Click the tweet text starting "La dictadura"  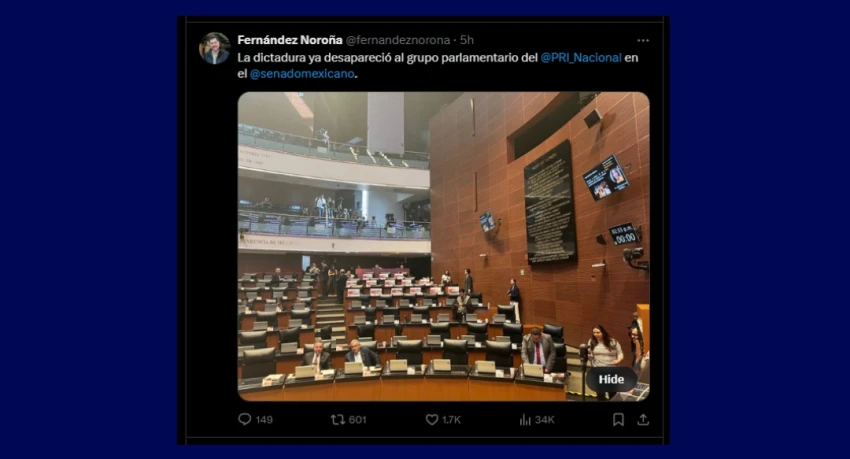point(437,66)
